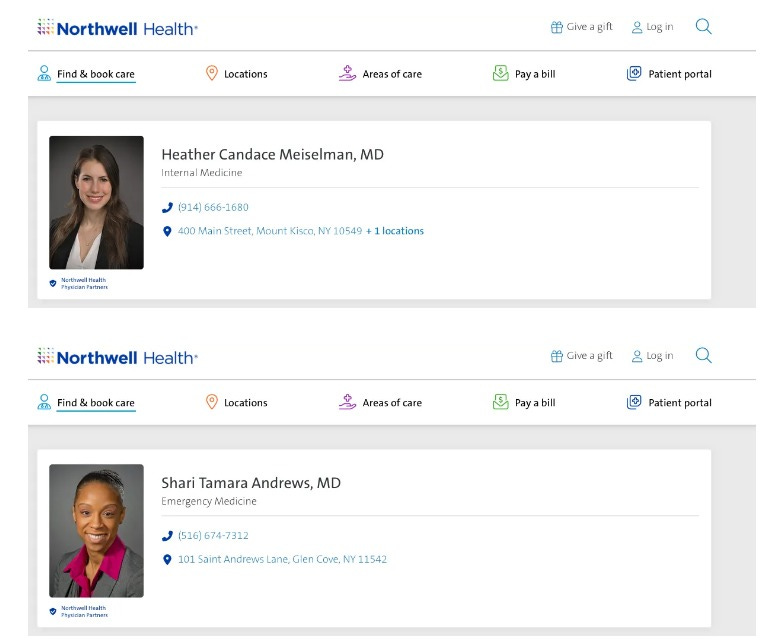Open search via the bottom magnifier icon
Viewport: 769px width, 643px height.
coord(704,355)
